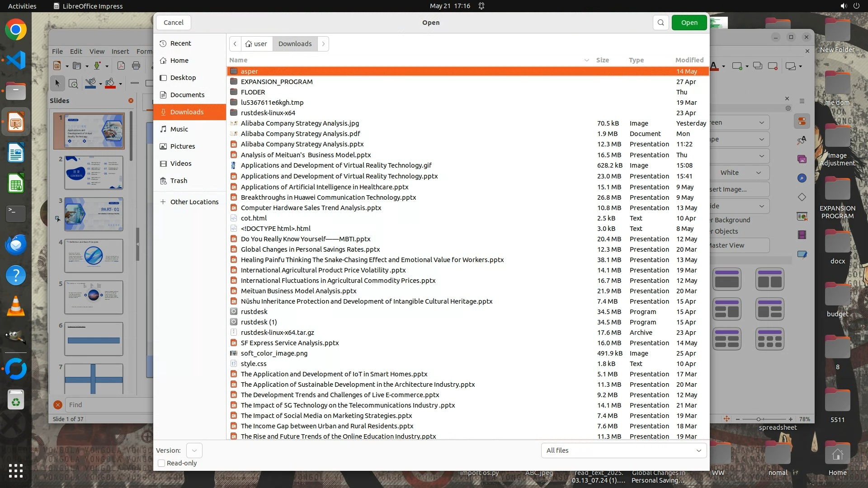Click the forward arrow in path bar
This screenshot has width=868, height=488.
point(323,44)
